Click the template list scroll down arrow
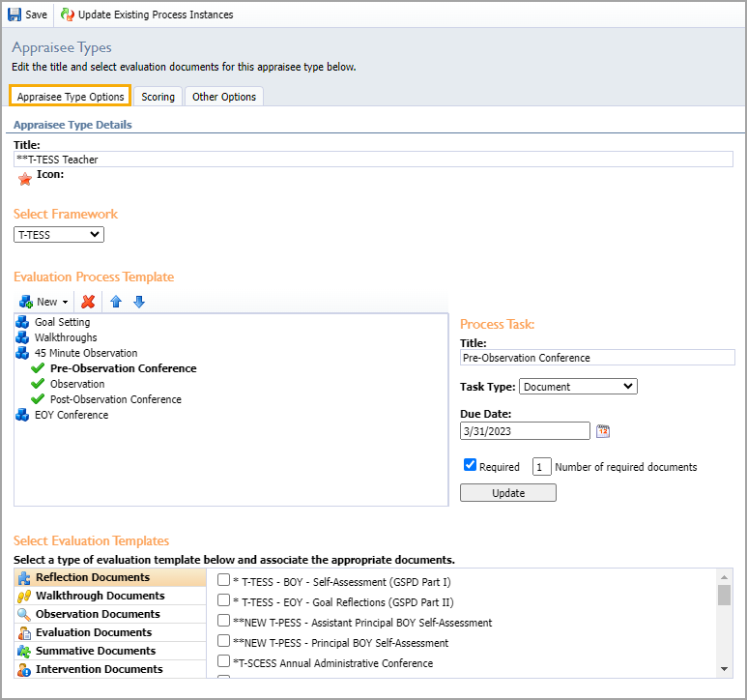This screenshot has height=700, width=747. click(x=724, y=669)
